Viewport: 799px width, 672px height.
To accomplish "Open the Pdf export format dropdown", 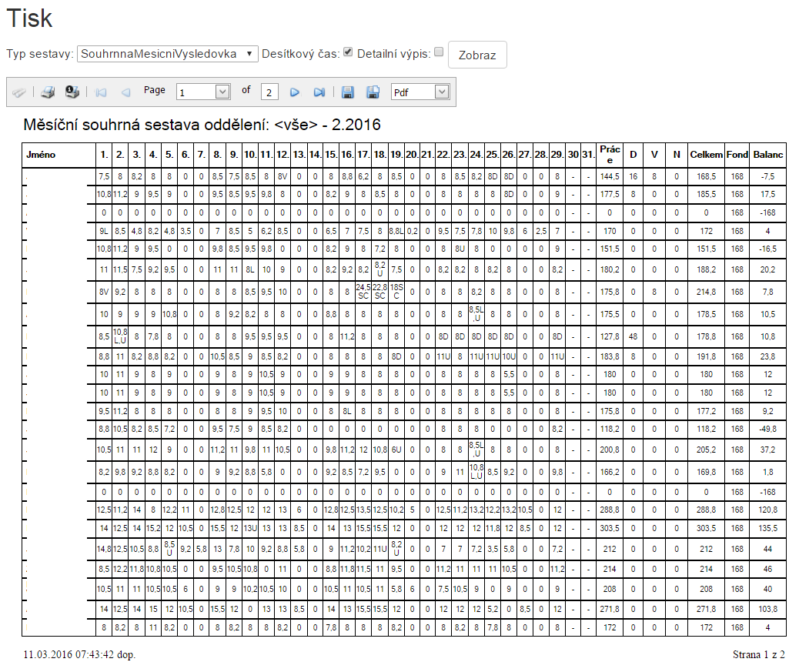I will click(x=420, y=92).
